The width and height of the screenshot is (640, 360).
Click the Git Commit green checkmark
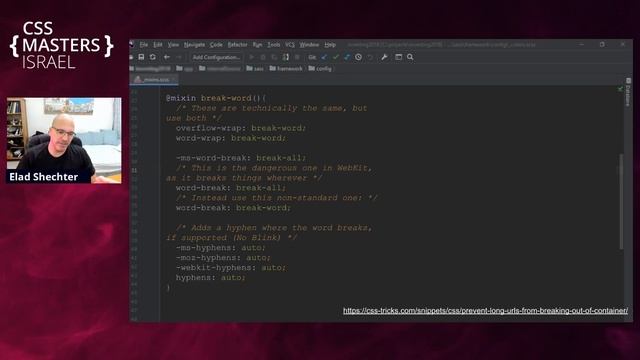point(336,57)
